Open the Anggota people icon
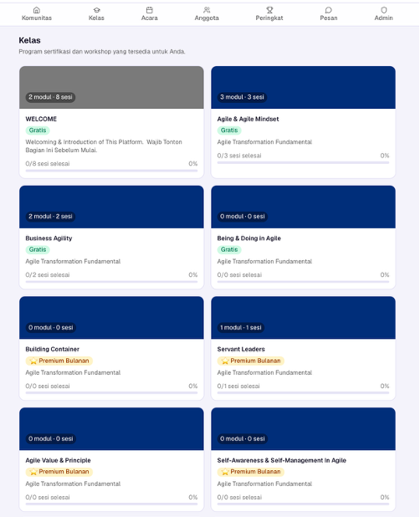 click(x=207, y=10)
